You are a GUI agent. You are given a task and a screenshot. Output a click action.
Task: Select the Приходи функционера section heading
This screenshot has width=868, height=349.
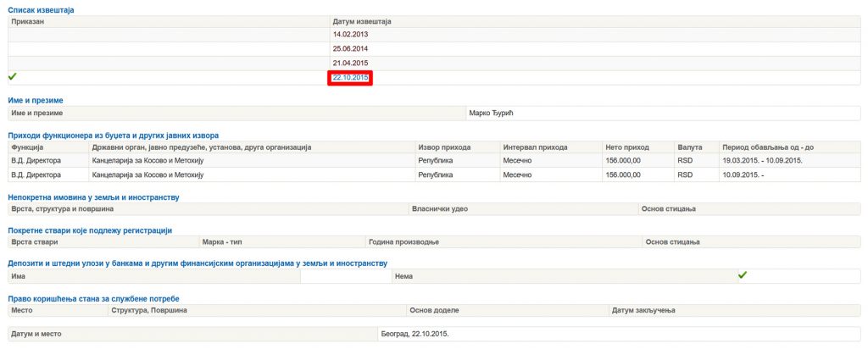tap(113, 135)
